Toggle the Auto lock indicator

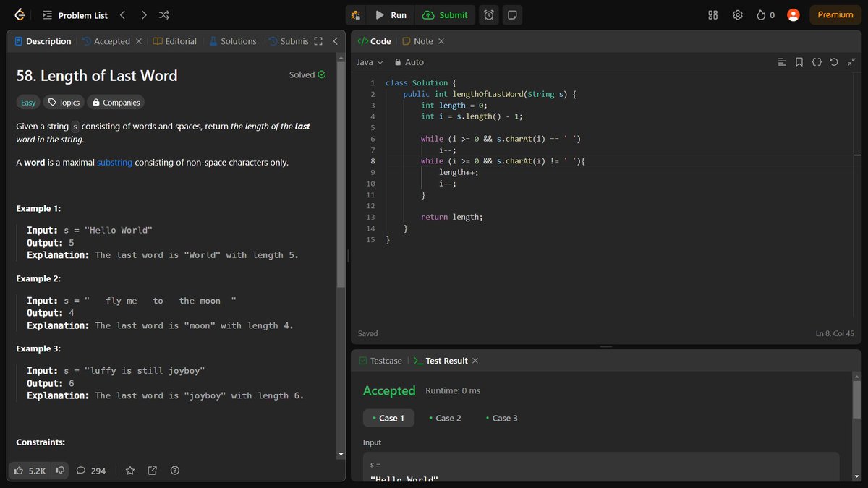pos(409,62)
